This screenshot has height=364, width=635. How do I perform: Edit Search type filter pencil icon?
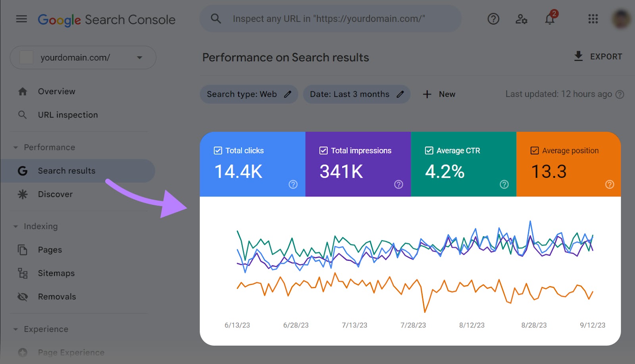[x=288, y=94]
